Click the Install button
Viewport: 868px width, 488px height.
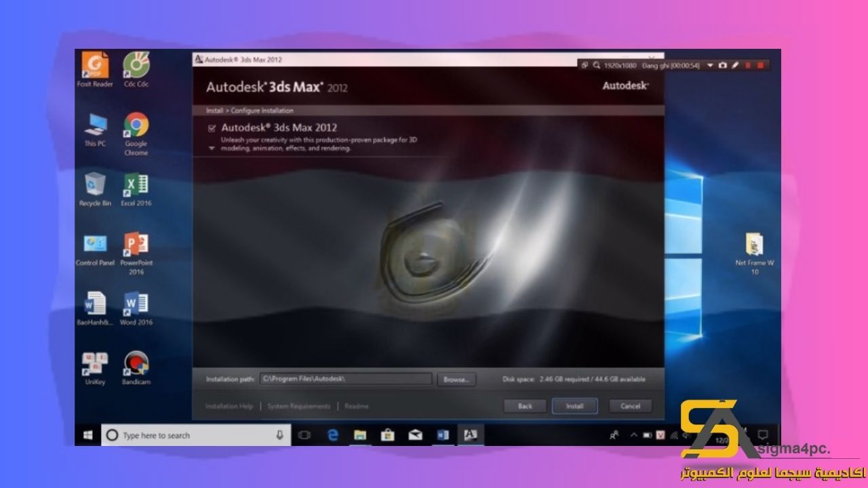point(574,406)
